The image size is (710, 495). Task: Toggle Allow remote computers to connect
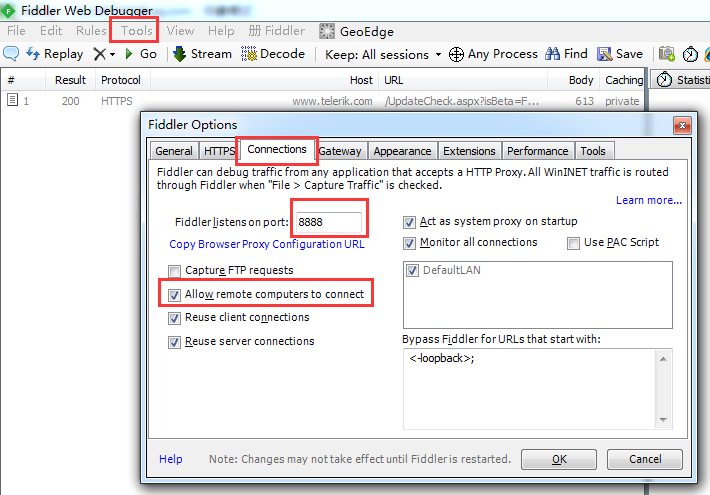tap(174, 295)
